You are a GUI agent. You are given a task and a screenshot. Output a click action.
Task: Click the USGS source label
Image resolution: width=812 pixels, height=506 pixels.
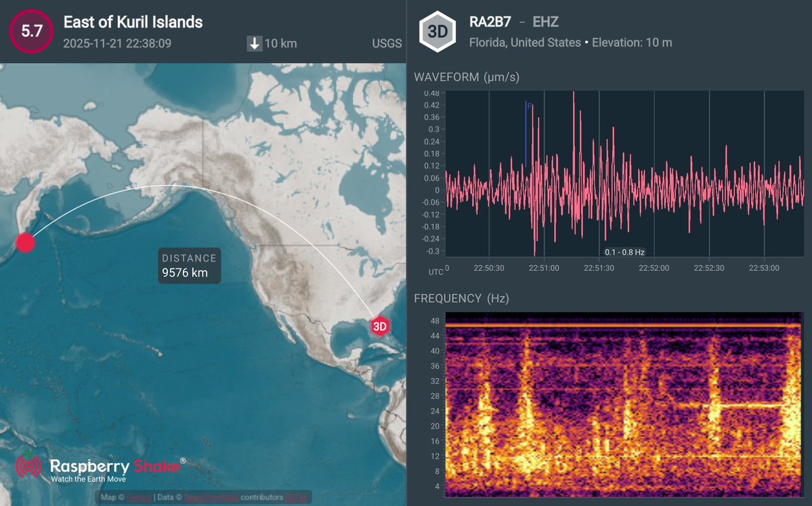[x=386, y=43]
